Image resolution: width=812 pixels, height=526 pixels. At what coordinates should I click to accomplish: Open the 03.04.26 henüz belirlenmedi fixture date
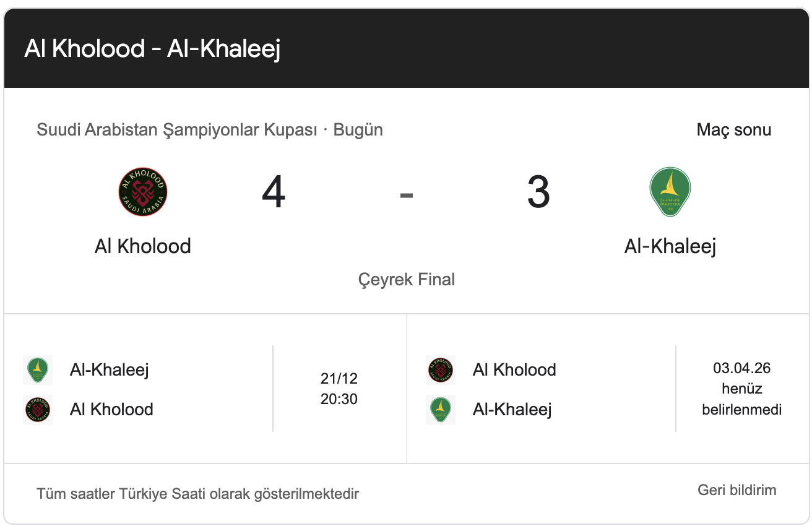point(741,389)
